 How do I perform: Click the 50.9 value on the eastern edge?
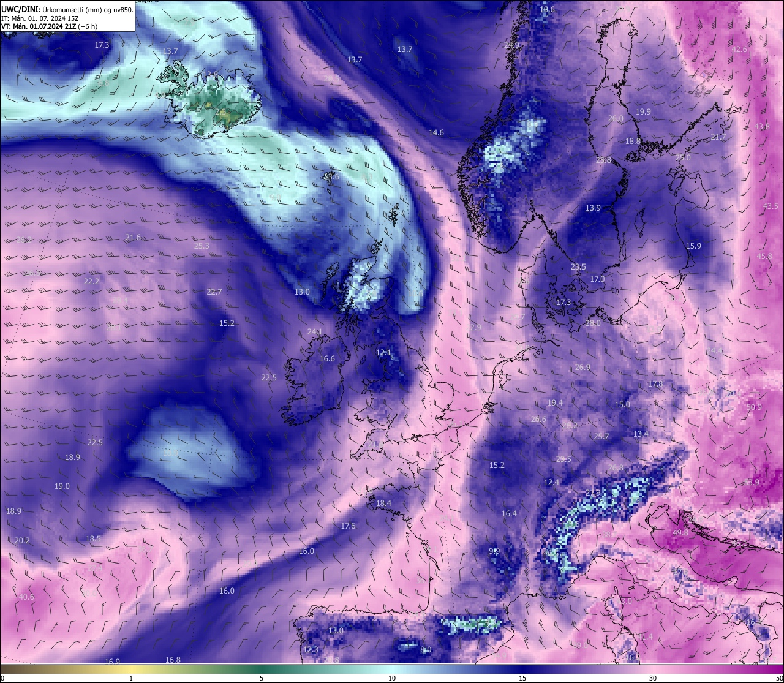point(754,407)
